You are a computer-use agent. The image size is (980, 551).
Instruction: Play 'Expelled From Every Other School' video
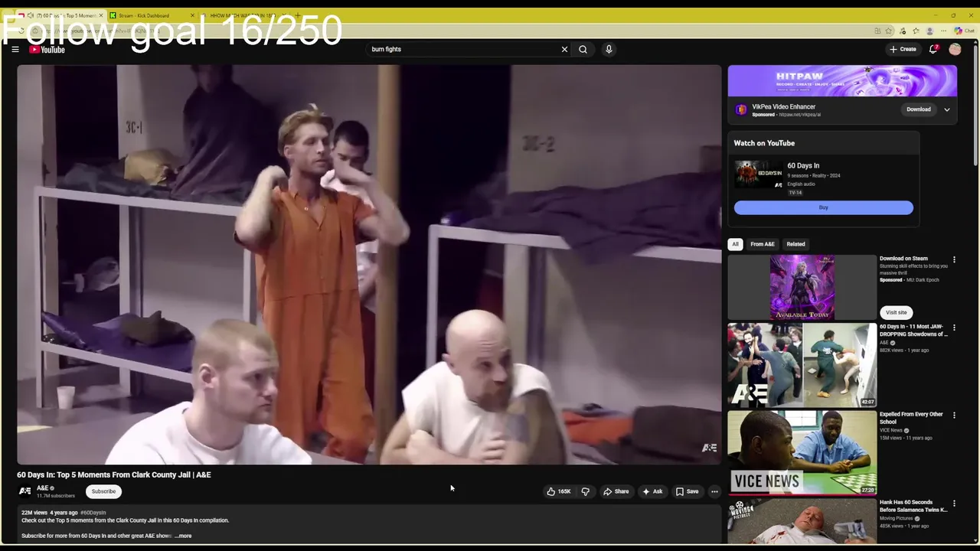802,452
